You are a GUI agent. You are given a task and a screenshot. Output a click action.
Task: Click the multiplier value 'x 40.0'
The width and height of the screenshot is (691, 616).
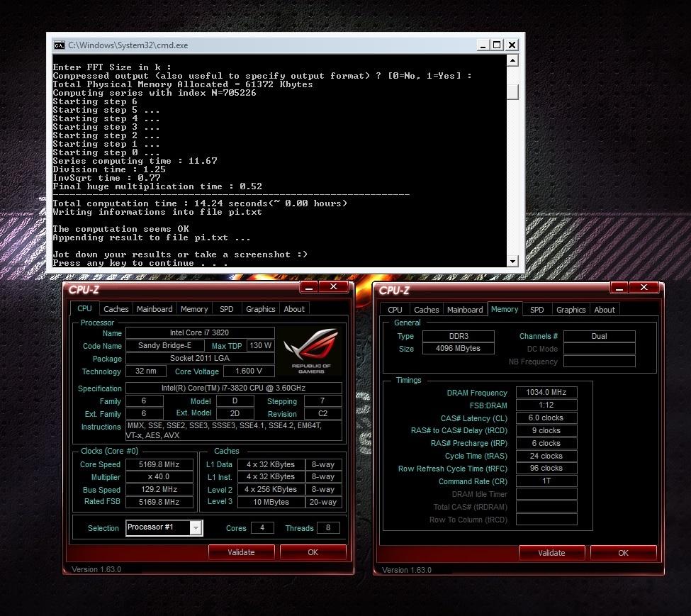click(x=159, y=477)
